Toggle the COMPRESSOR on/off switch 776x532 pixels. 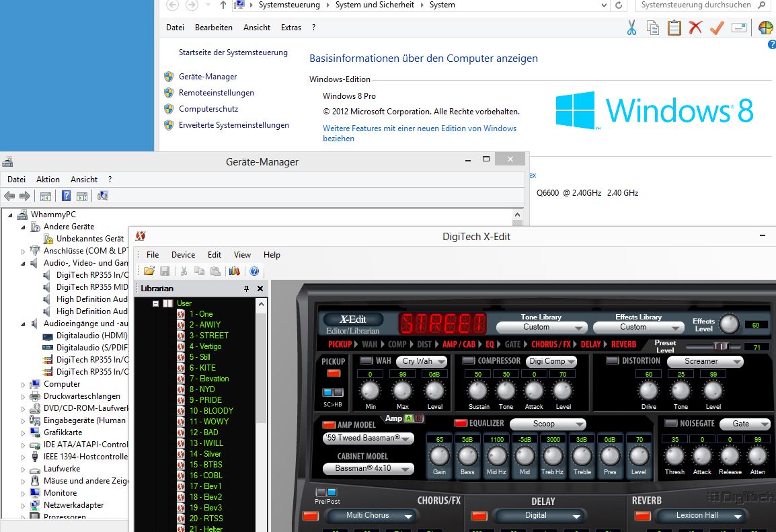click(468, 360)
